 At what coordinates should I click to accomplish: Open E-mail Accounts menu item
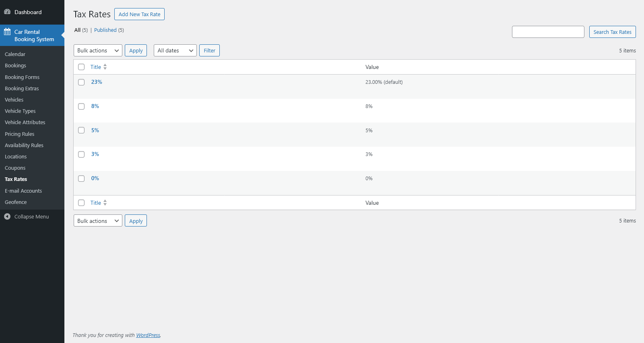click(x=23, y=191)
